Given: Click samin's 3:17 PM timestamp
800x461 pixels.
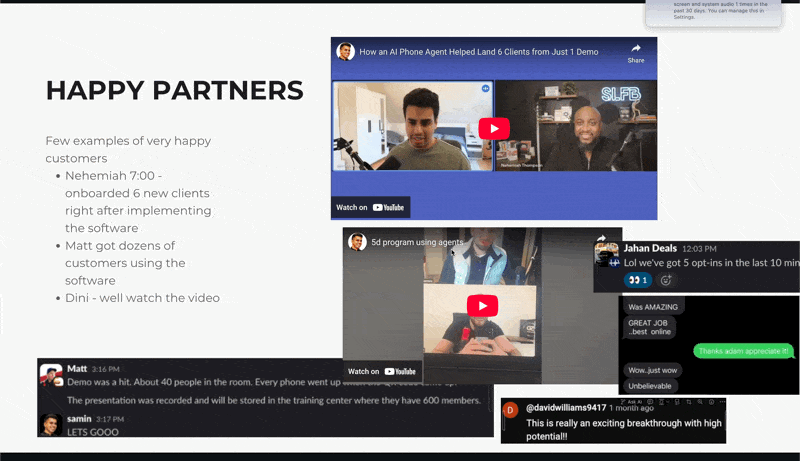Looking at the screenshot, I should pos(110,419).
